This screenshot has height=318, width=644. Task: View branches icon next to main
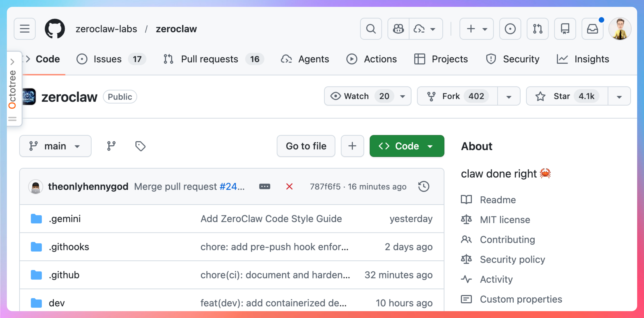pos(111,146)
